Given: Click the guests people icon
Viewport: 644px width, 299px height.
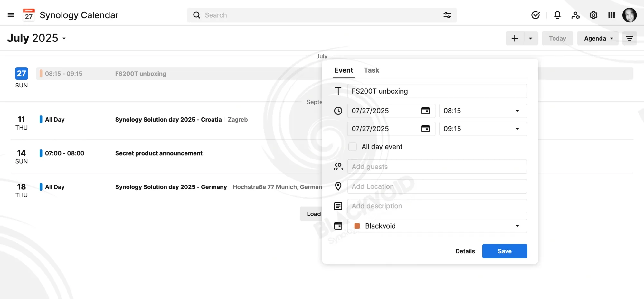Looking at the screenshot, I should click(338, 167).
